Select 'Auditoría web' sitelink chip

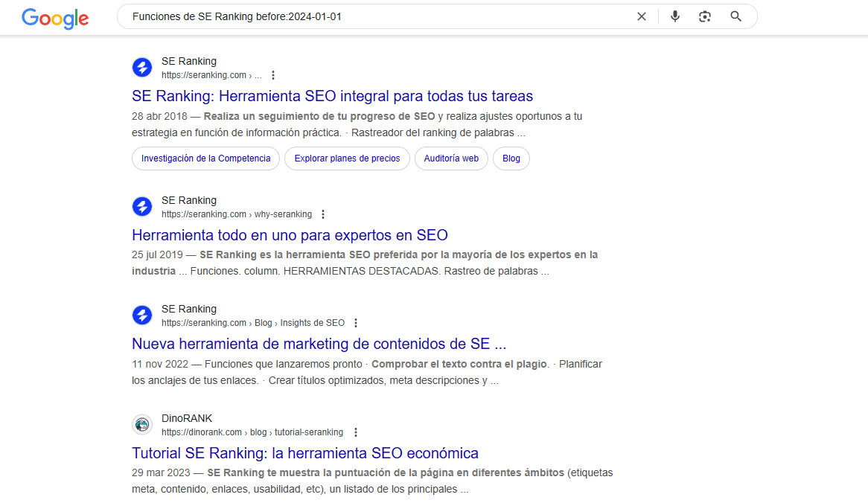pos(451,158)
